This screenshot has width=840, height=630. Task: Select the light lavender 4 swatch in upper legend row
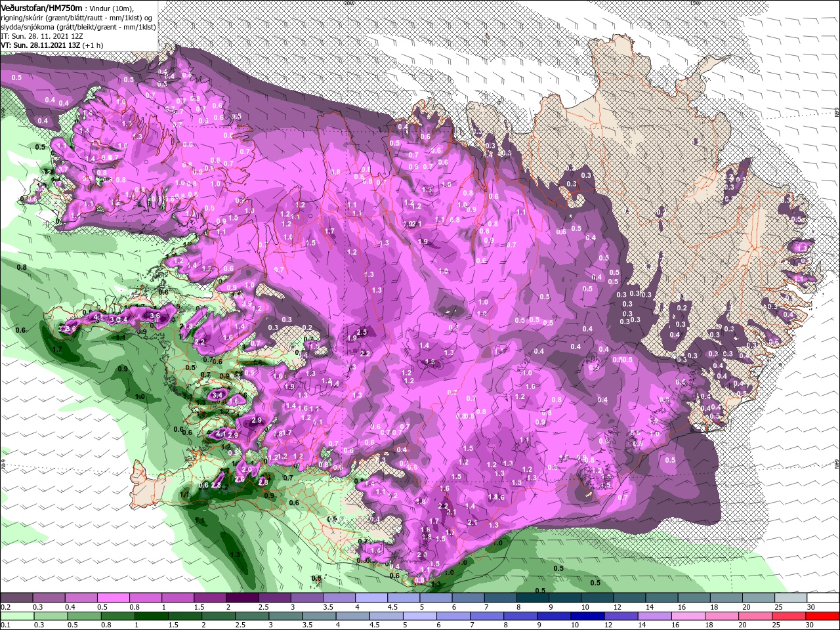[371, 598]
